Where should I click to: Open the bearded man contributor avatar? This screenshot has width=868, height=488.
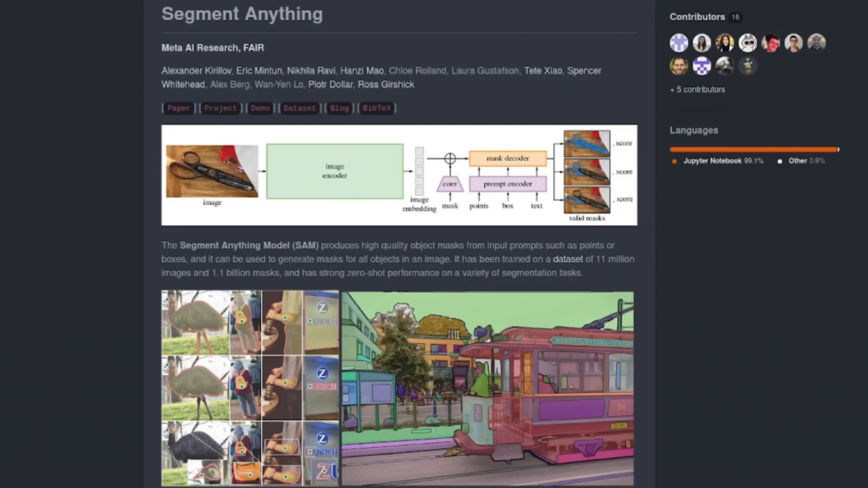pyautogui.click(x=679, y=66)
